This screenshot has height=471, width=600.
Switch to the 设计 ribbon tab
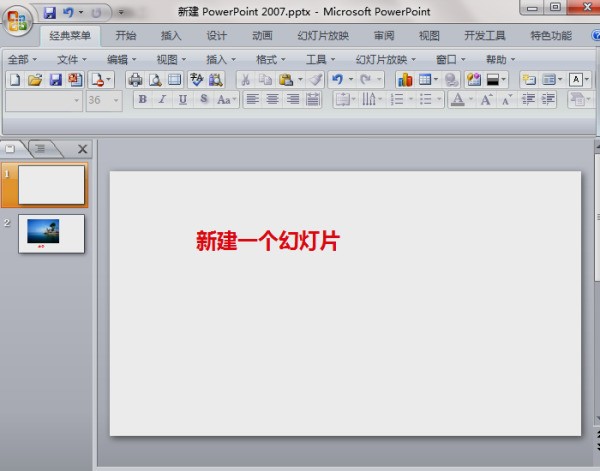[216, 35]
